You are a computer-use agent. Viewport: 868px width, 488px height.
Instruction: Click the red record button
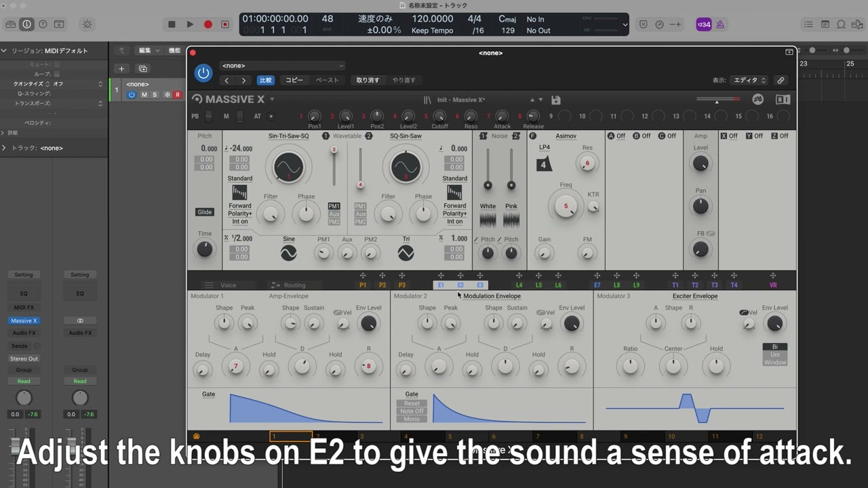(x=208, y=24)
